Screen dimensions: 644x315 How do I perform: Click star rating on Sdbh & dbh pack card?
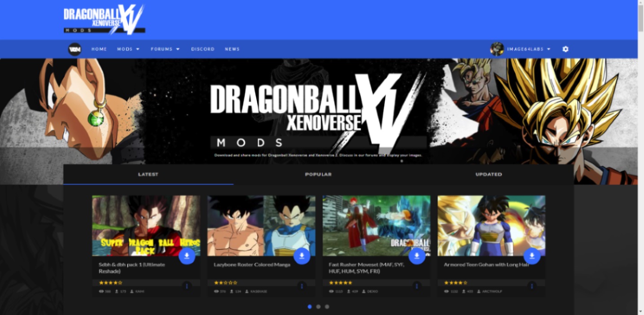click(x=110, y=283)
